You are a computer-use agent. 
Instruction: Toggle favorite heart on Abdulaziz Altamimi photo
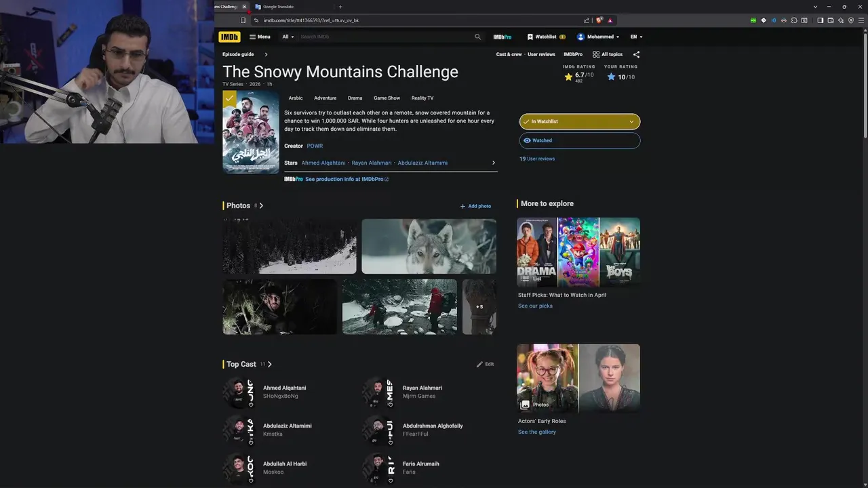click(250, 442)
